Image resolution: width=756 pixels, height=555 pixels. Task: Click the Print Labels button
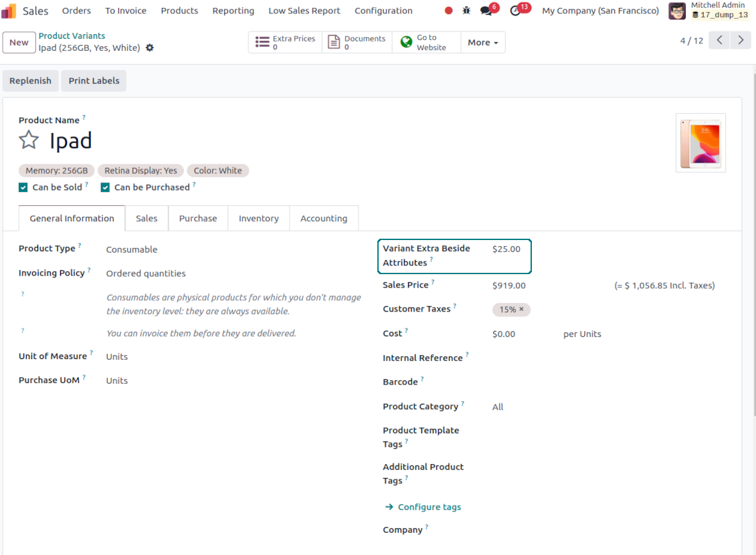(x=94, y=80)
